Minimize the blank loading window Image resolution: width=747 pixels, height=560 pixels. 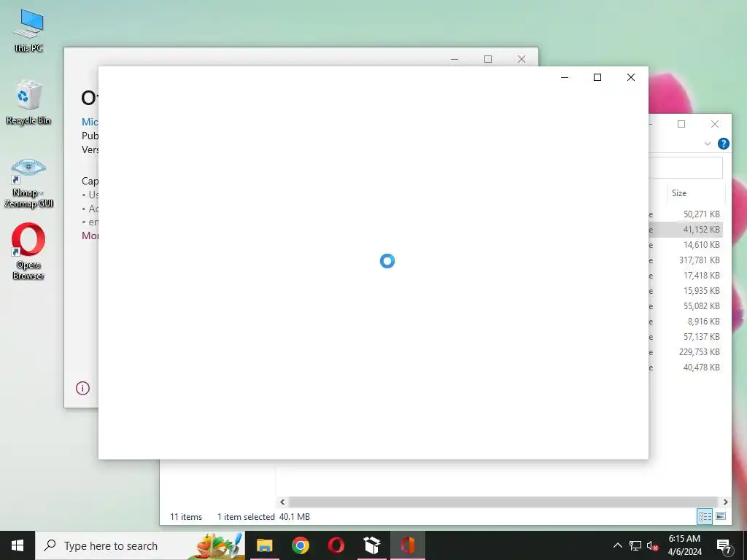pyautogui.click(x=565, y=77)
